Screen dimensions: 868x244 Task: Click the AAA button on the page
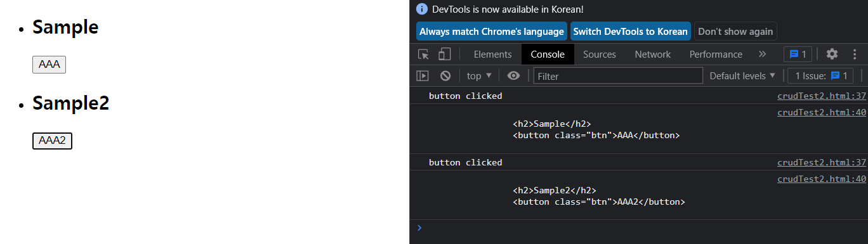click(x=49, y=65)
